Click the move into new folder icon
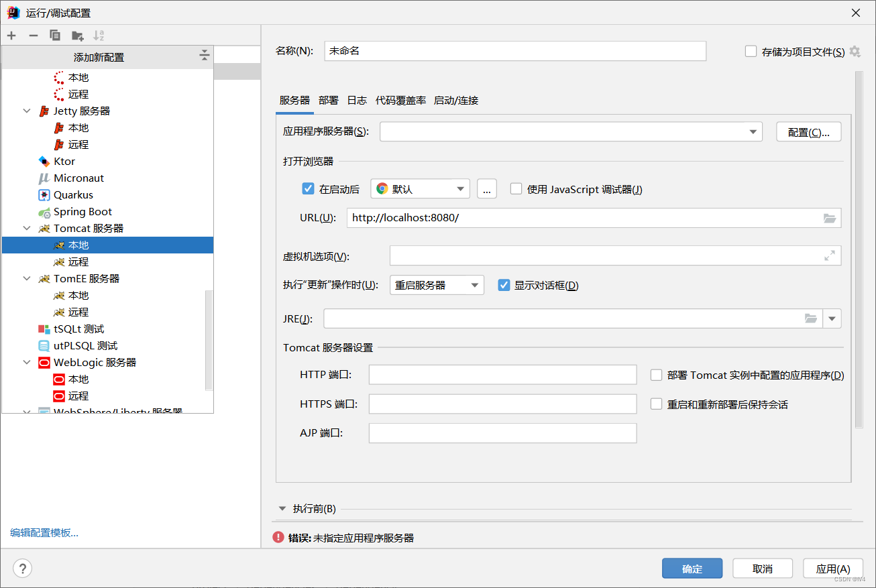Viewport: 876px width, 588px height. click(x=78, y=35)
